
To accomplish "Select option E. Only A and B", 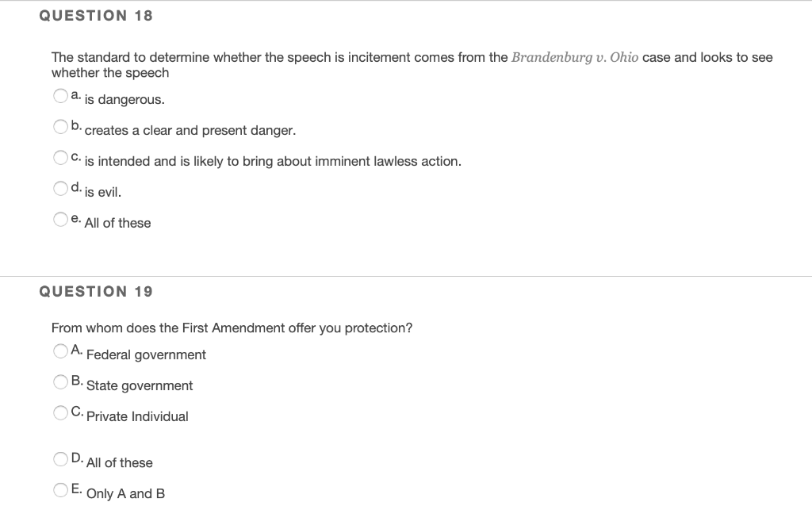I will 60,489.
